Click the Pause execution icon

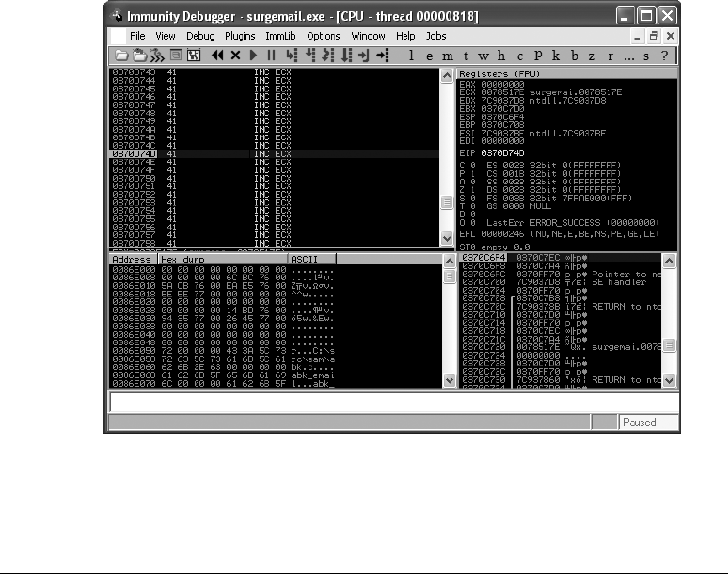271,56
